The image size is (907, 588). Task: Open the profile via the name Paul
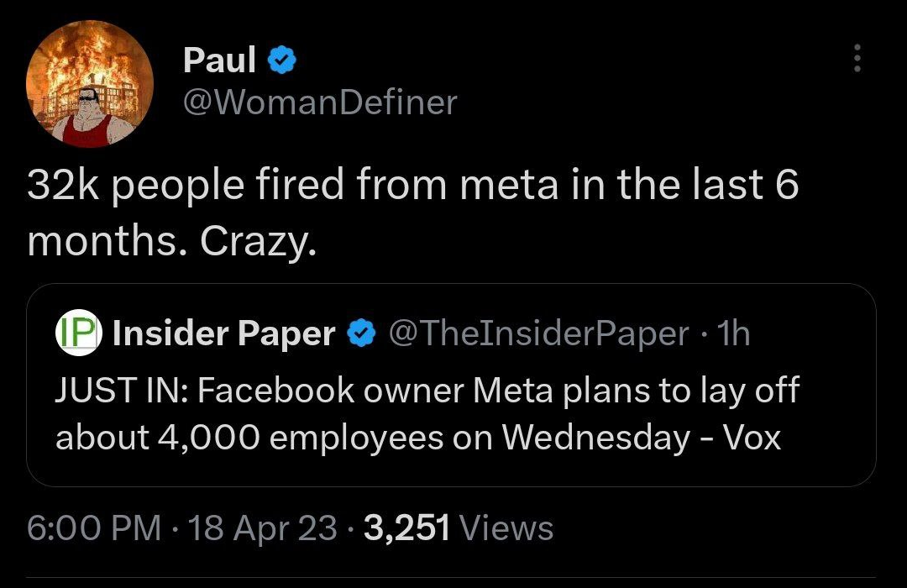coord(220,60)
